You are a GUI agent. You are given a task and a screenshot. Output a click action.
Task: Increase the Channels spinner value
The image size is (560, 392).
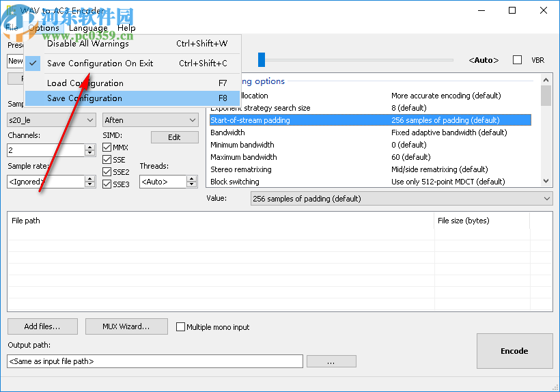tap(90, 147)
